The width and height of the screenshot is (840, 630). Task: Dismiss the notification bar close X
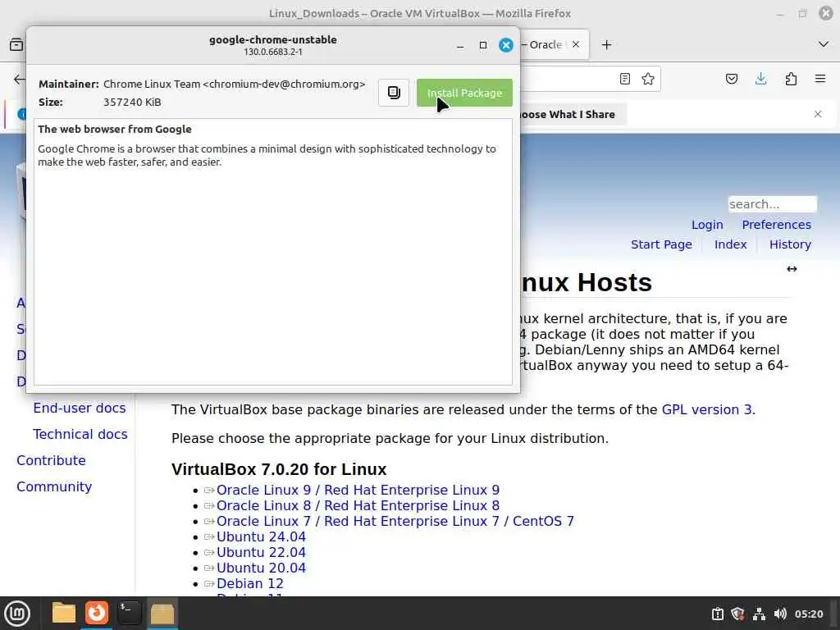818,114
